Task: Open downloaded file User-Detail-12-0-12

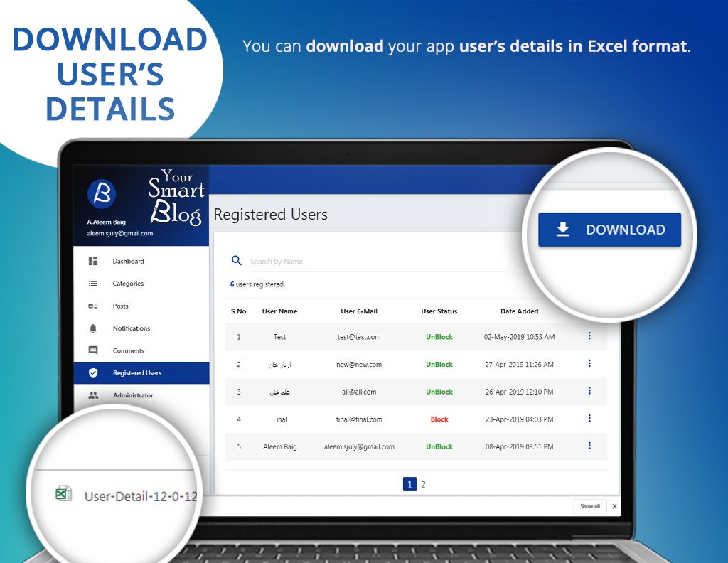Action: pos(141,496)
